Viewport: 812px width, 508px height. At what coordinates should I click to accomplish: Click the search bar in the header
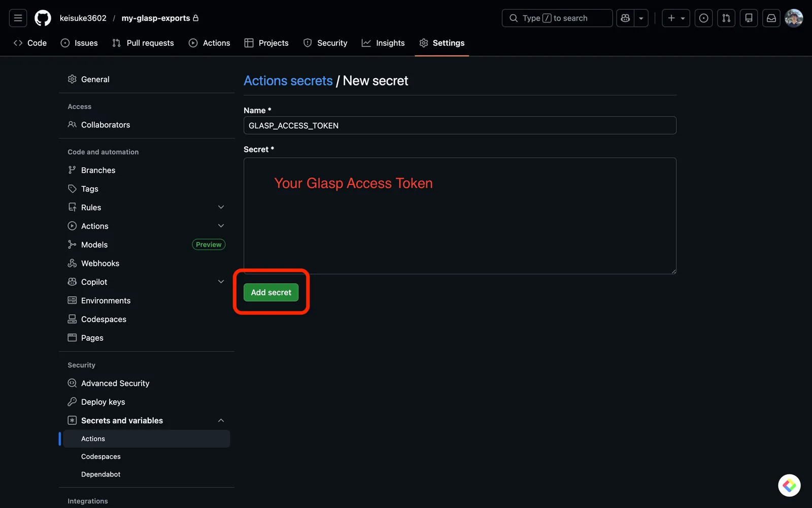click(x=557, y=18)
